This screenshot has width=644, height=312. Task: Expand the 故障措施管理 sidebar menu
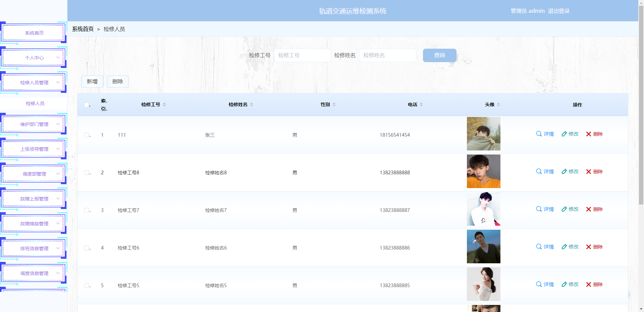(x=34, y=224)
